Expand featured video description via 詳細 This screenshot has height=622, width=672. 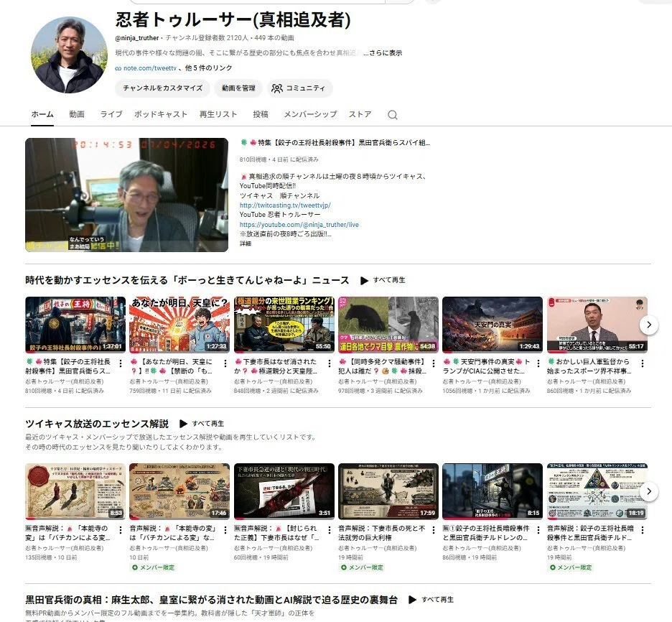coord(246,243)
